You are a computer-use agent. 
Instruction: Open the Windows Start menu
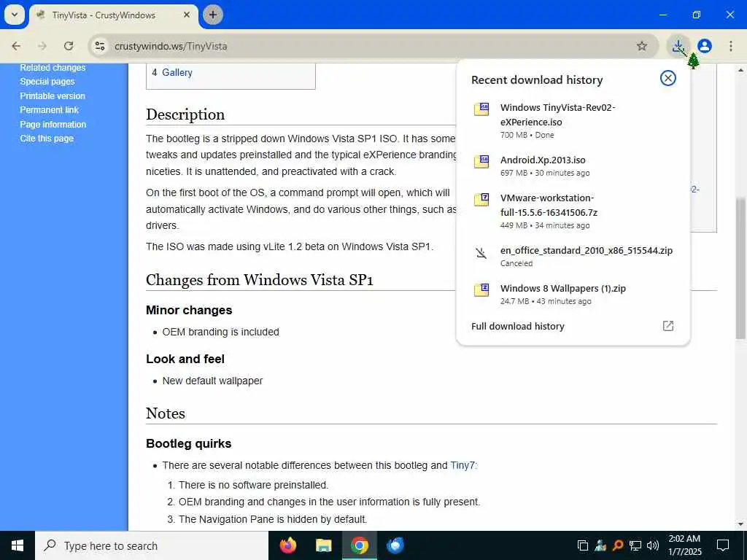pyautogui.click(x=18, y=545)
